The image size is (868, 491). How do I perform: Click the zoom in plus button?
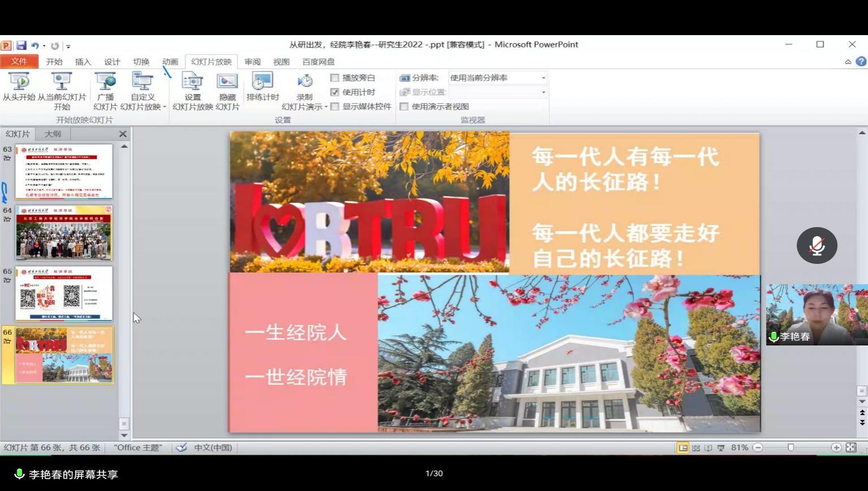click(836, 447)
